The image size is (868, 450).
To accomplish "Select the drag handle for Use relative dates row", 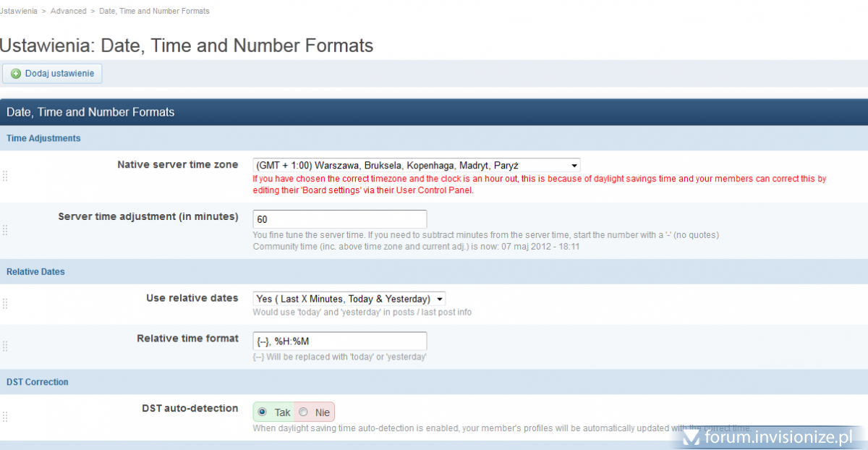I will (5, 304).
